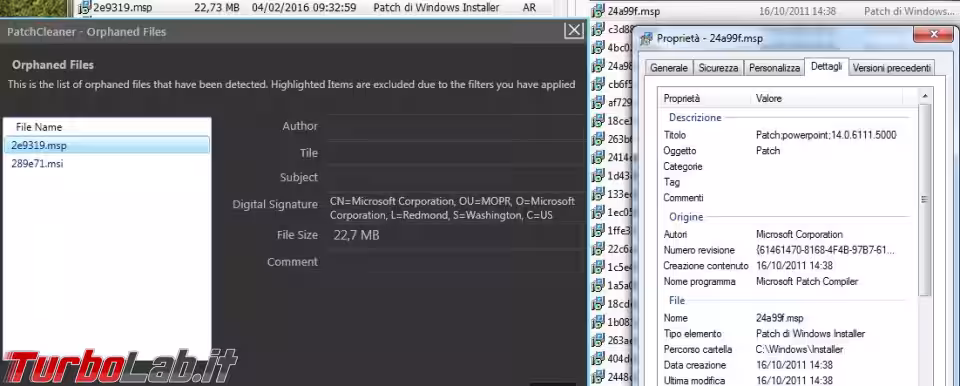Click the Author field in PatchCleaner
The image size is (960, 386).
pos(454,126)
